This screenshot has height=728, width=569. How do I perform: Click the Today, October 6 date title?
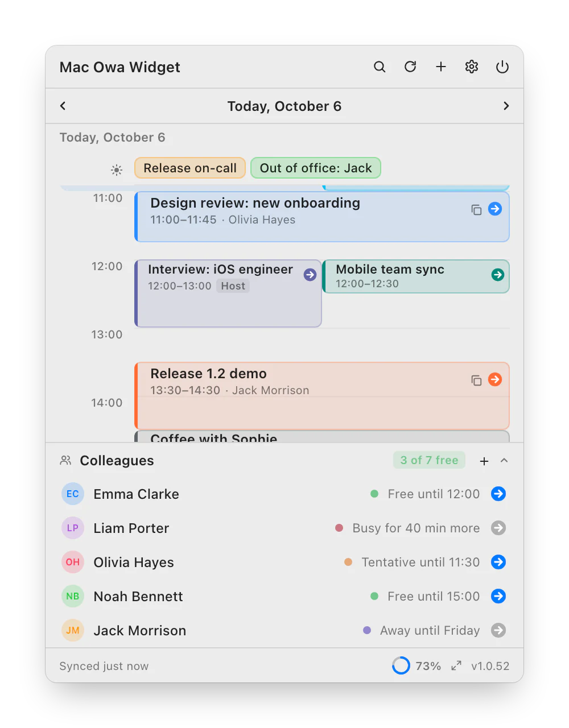pos(284,106)
